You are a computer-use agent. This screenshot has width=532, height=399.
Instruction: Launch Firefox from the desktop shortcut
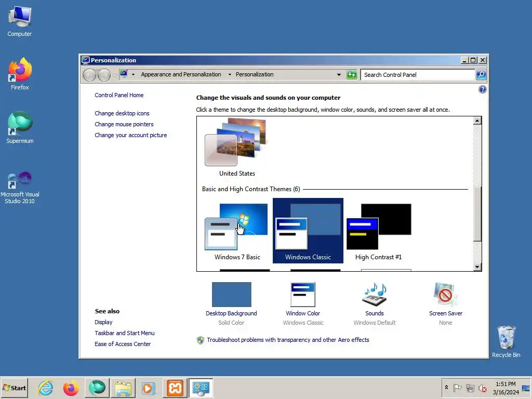(20, 74)
